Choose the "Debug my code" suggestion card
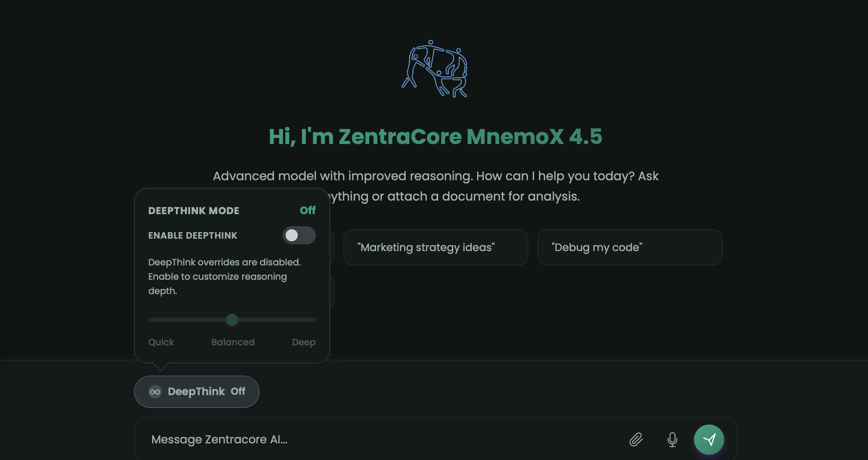Screen dimensions: 868x460 (629, 247)
